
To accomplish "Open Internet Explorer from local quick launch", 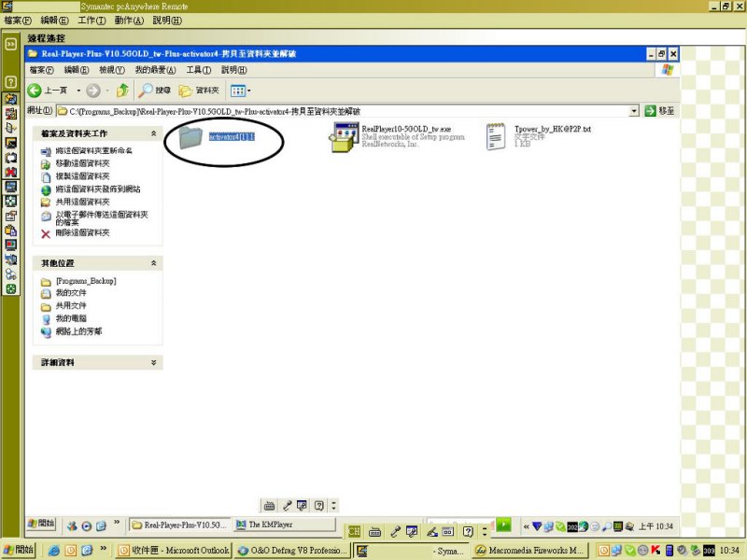I will point(54,551).
